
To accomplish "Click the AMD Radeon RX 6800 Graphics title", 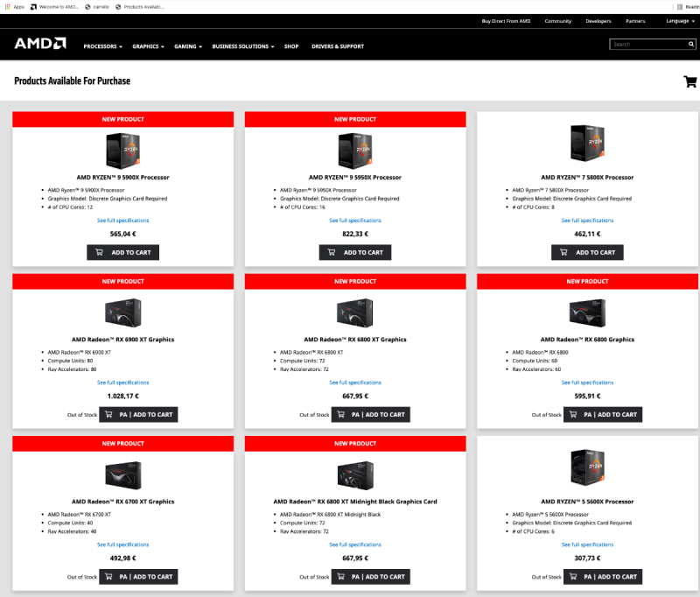I will click(x=587, y=340).
